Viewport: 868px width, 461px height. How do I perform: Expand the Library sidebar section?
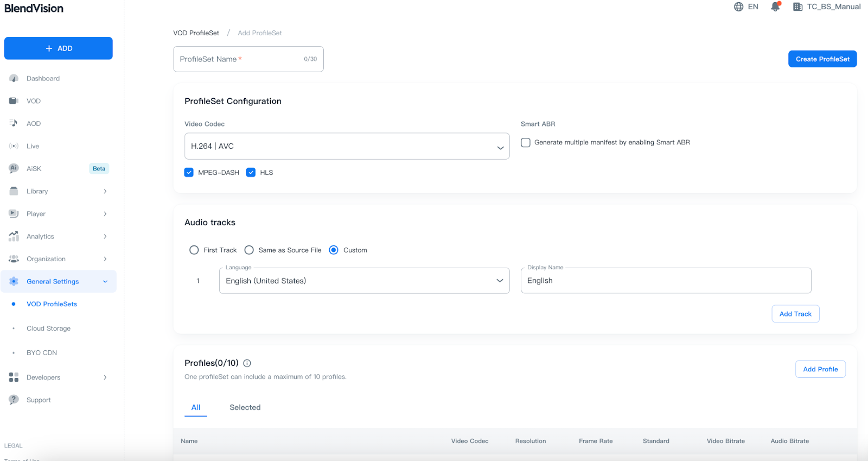pyautogui.click(x=58, y=191)
